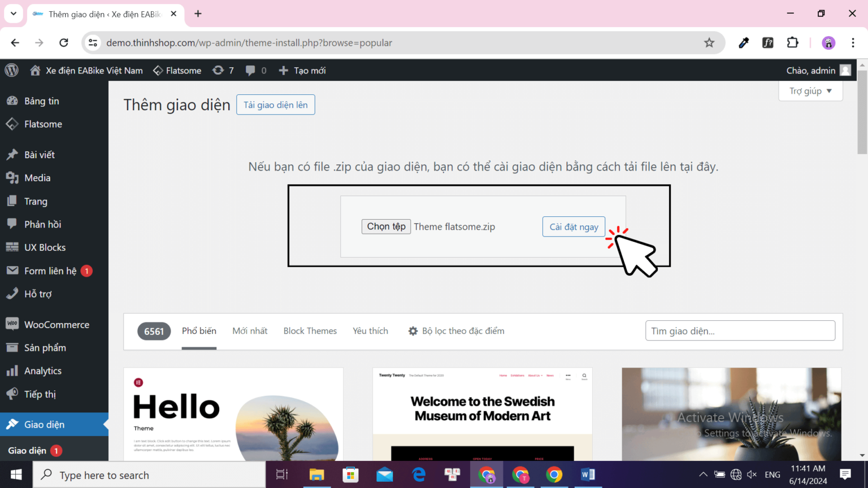868x488 pixels.
Task: Click the 'Tải giao diện lên' button
Action: (275, 104)
